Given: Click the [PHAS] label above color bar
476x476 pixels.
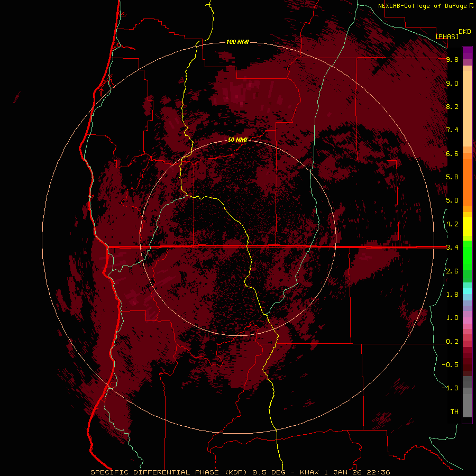Looking at the screenshot, I should pyautogui.click(x=447, y=36).
